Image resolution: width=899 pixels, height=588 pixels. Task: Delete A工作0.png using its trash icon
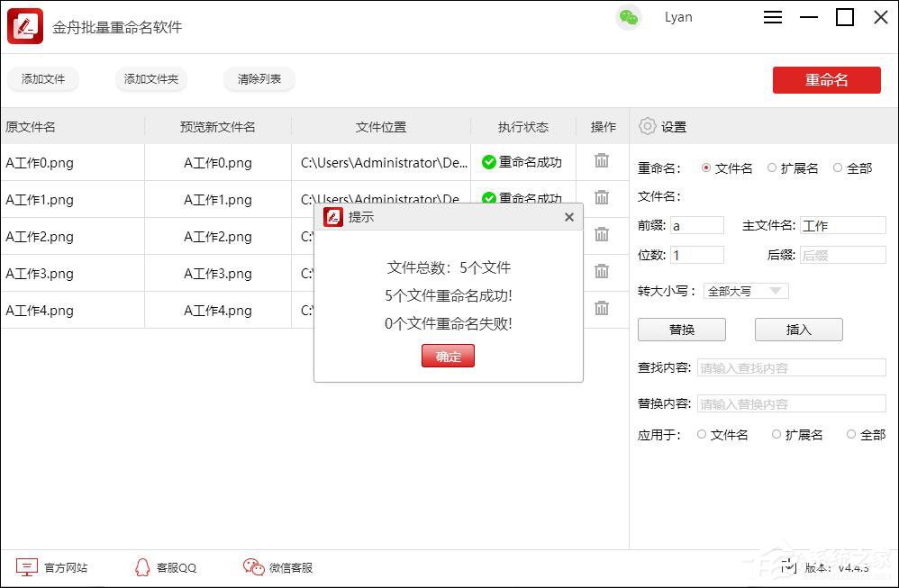(603, 162)
